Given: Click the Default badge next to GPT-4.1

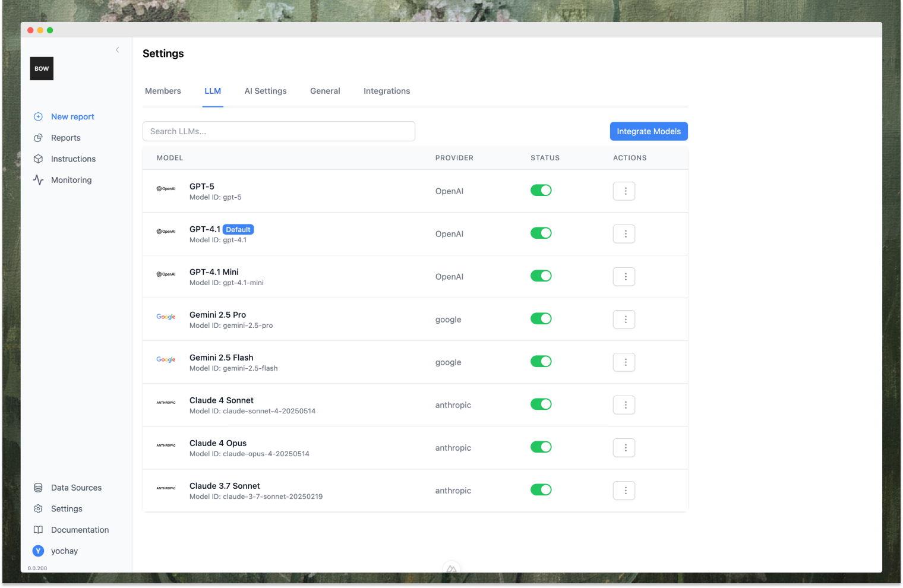Looking at the screenshot, I should coord(238,230).
